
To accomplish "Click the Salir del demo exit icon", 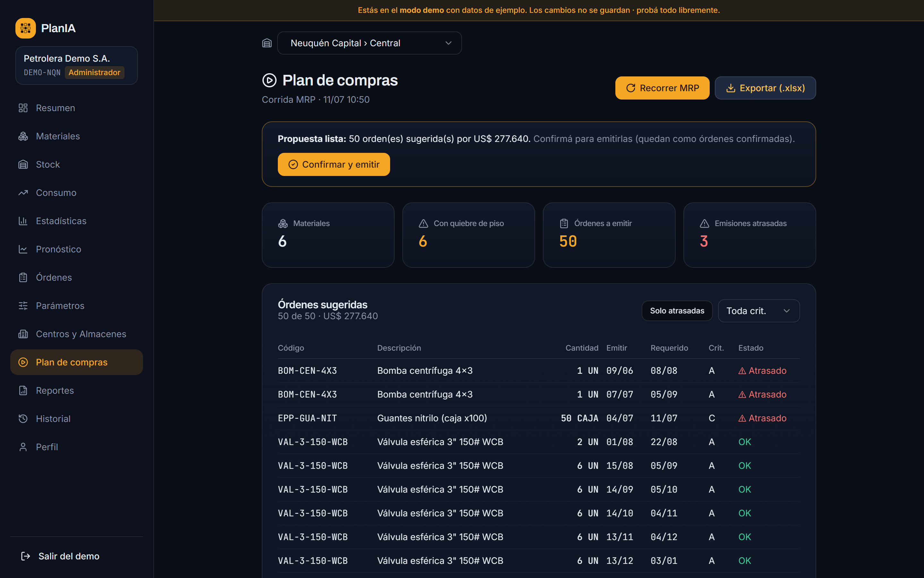I will click(x=26, y=556).
